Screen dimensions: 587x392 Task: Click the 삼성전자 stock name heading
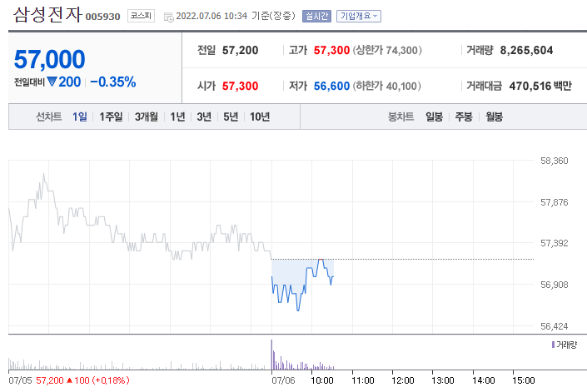pyautogui.click(x=47, y=15)
